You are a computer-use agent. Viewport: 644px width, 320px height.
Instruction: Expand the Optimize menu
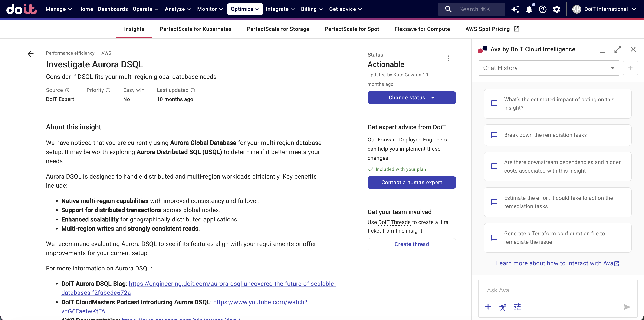coord(245,9)
